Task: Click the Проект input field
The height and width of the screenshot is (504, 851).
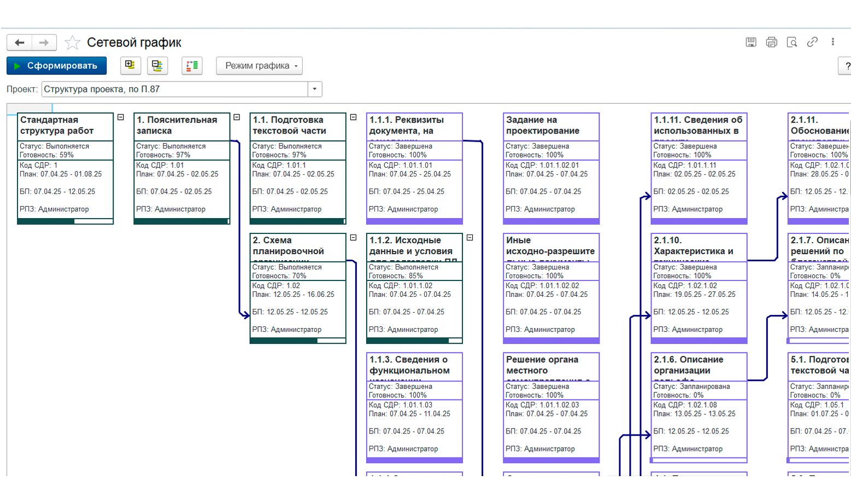Action: point(175,89)
